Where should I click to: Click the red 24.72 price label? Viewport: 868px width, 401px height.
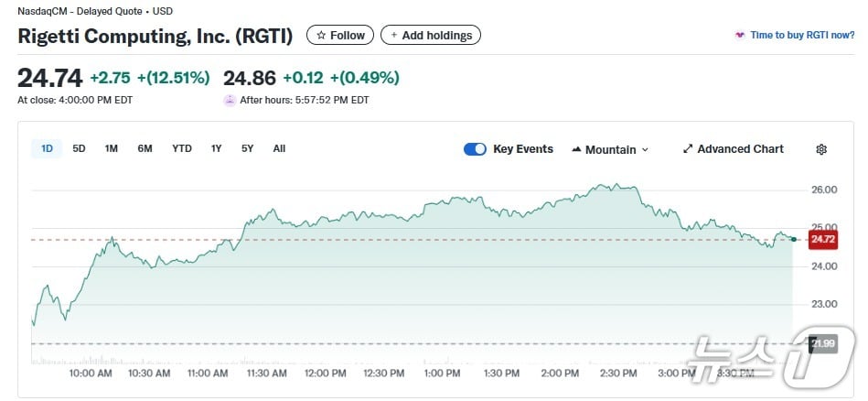click(823, 240)
